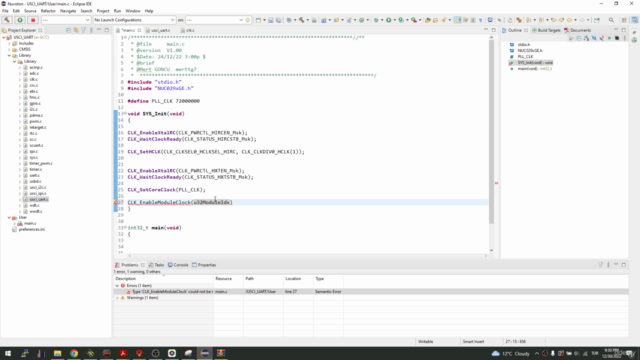
Task: Expand the CMSIS folder
Action: [9, 49]
